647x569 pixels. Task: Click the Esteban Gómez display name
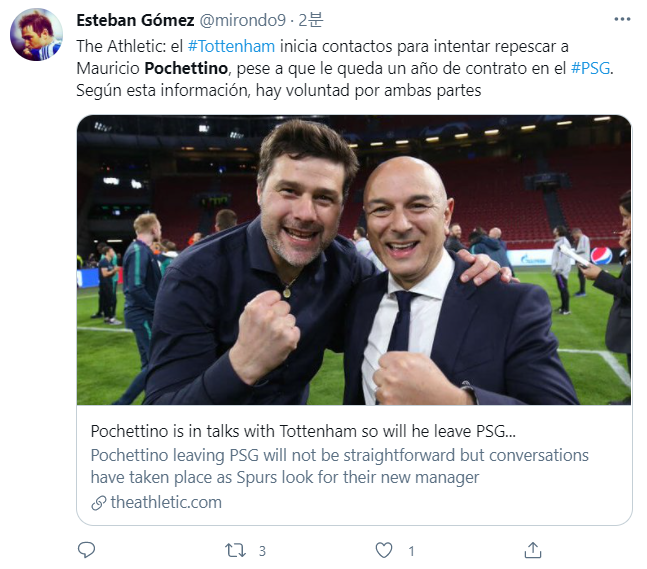point(134,21)
